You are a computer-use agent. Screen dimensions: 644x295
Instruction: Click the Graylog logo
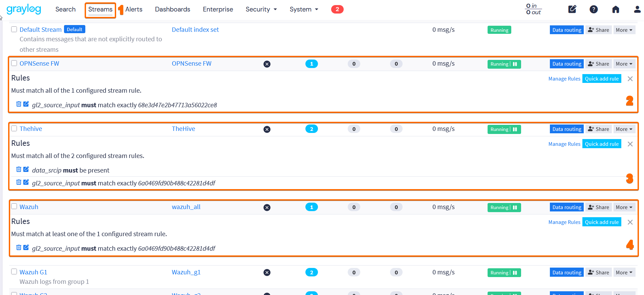24,9
